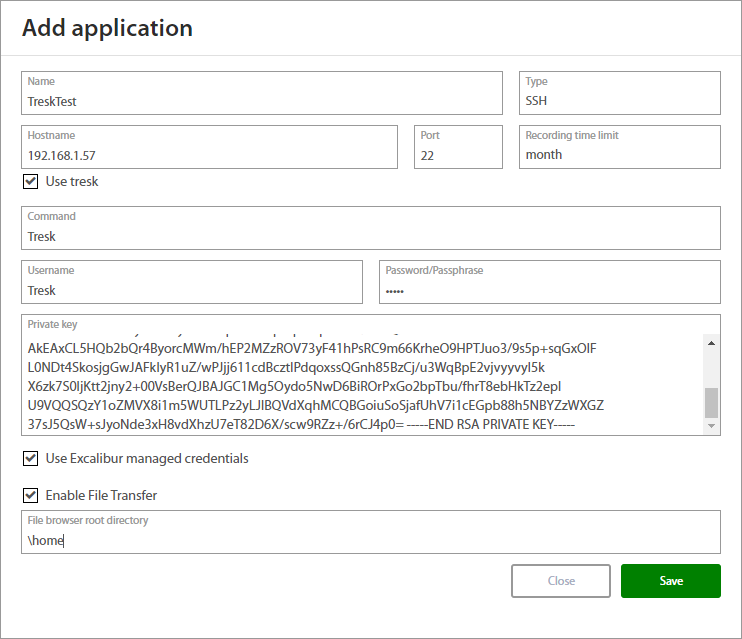Toggle the Use tresk checkbox
Image resolution: width=742 pixels, height=639 pixels.
click(x=30, y=182)
